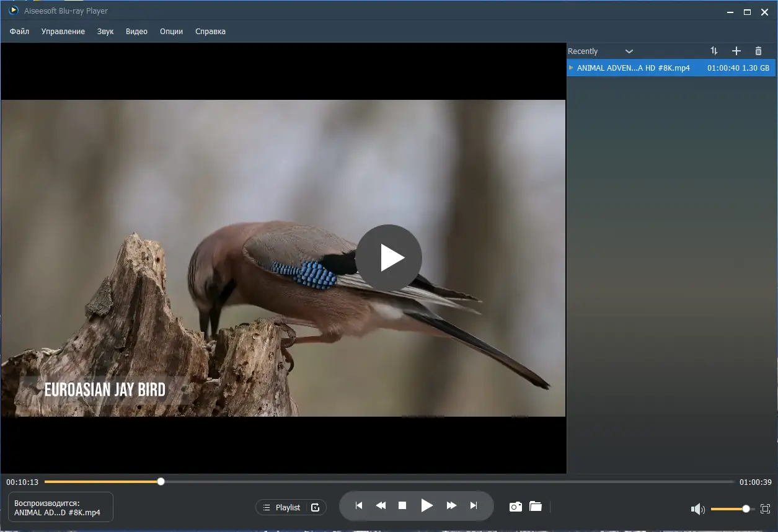Take a snapshot with the camera icon
The height and width of the screenshot is (532, 778).
pos(515,507)
